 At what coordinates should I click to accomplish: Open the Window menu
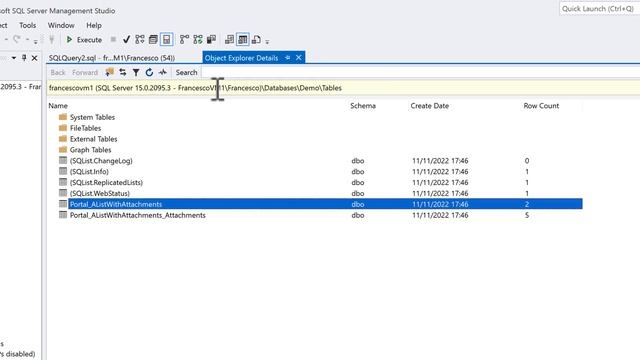point(61,25)
